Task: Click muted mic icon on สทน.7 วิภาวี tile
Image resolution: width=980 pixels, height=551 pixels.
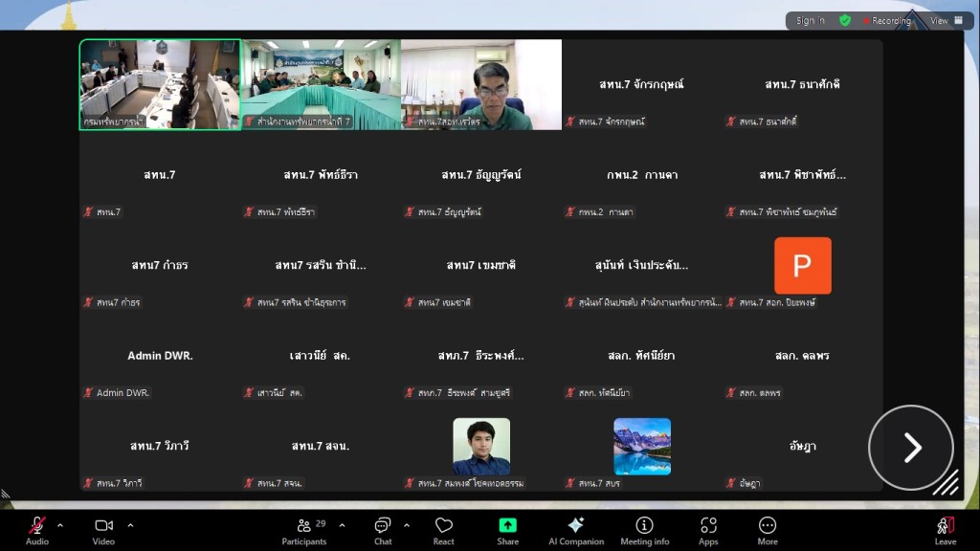Action: point(88,483)
